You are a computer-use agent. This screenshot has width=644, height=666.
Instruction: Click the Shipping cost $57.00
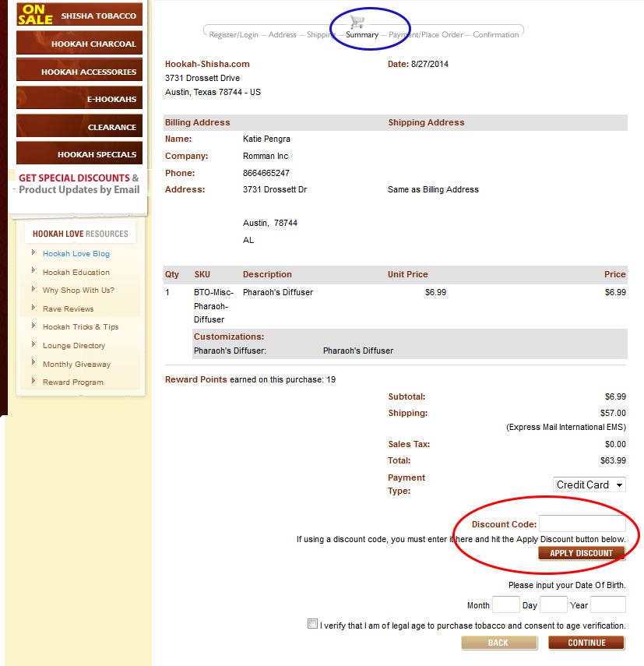pos(613,413)
